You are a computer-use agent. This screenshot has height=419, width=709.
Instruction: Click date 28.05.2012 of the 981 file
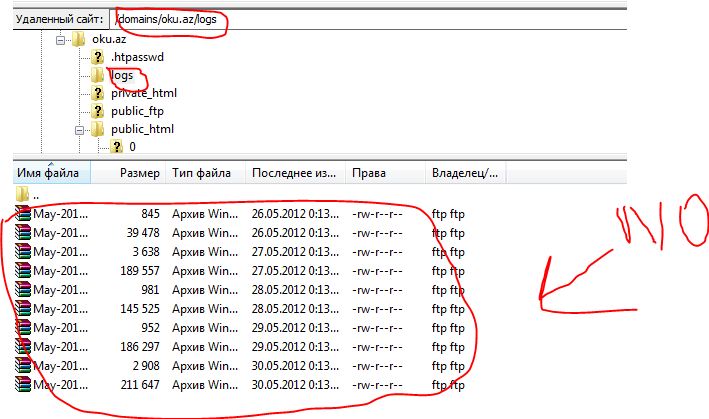pyautogui.click(x=295, y=289)
